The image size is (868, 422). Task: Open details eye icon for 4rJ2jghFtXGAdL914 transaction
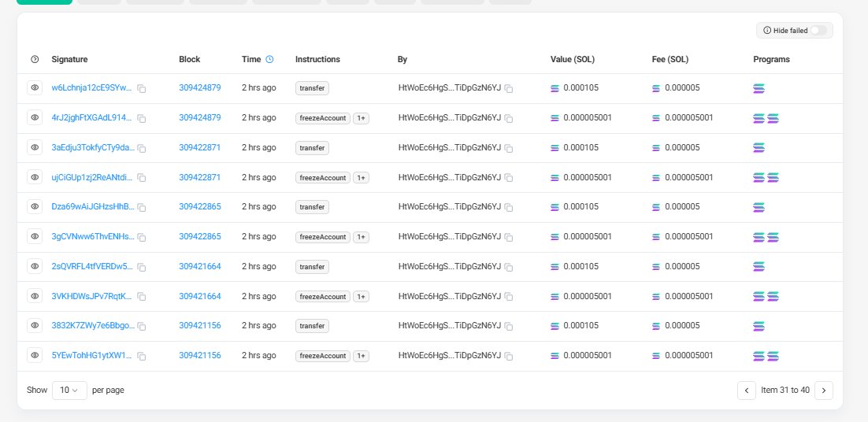(x=35, y=117)
